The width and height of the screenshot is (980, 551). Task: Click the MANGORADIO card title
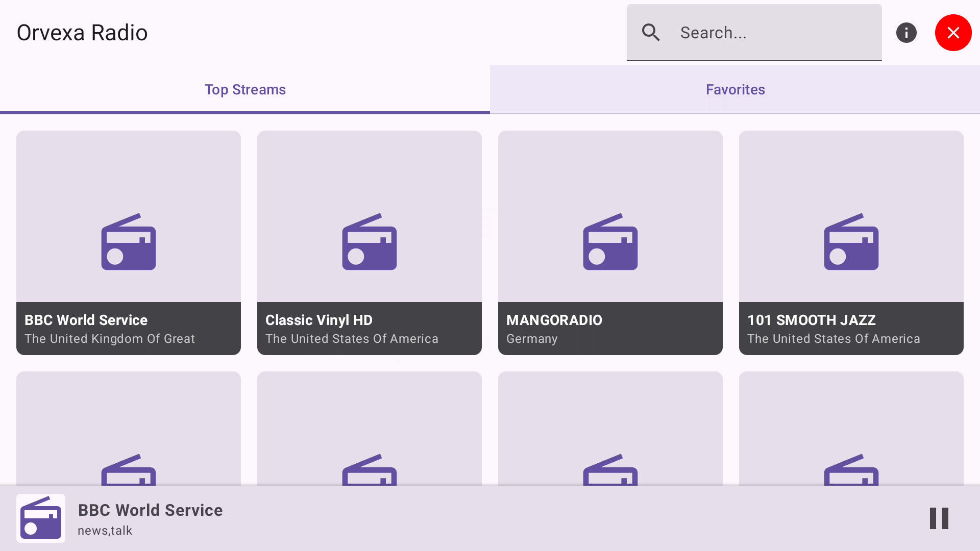click(x=554, y=320)
